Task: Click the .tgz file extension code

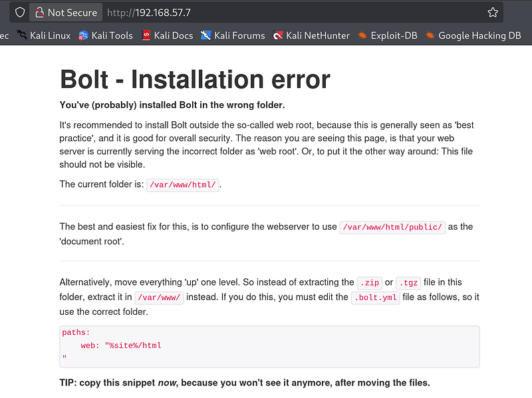Action: click(x=407, y=283)
